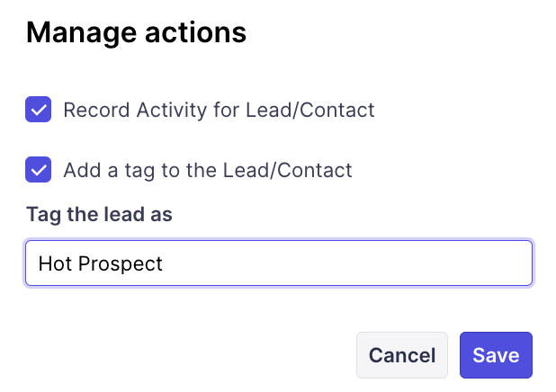Click the "Add a tag to the Lead/Contact" label
This screenshot has width=556, height=392.
[207, 170]
